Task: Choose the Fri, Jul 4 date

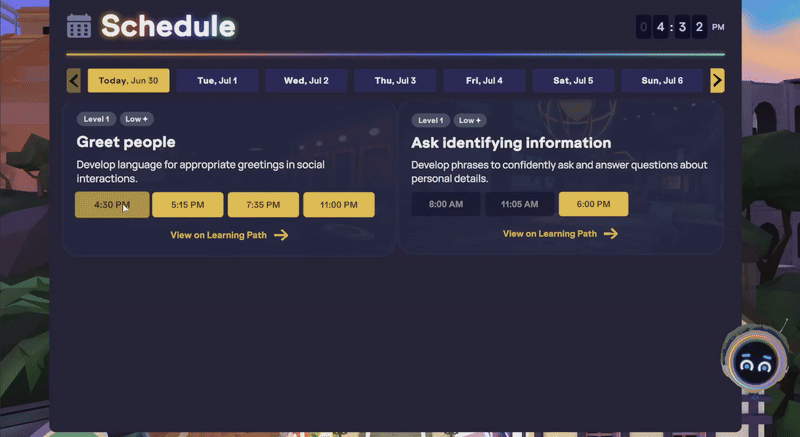Action: [x=483, y=81]
